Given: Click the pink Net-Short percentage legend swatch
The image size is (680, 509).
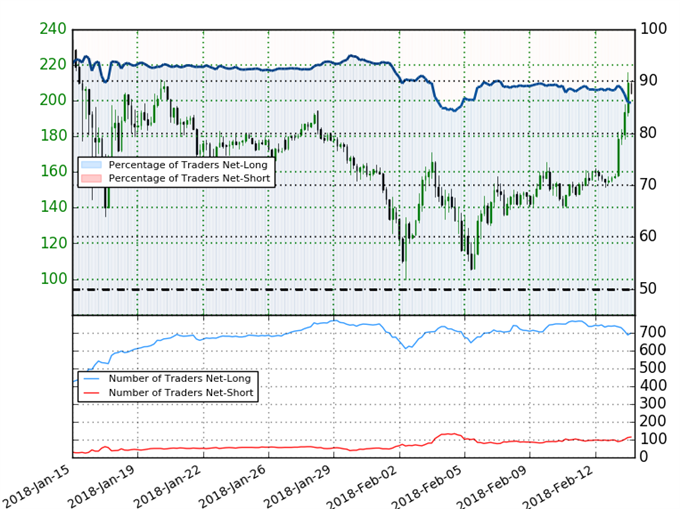Looking at the screenshot, I should point(91,178).
